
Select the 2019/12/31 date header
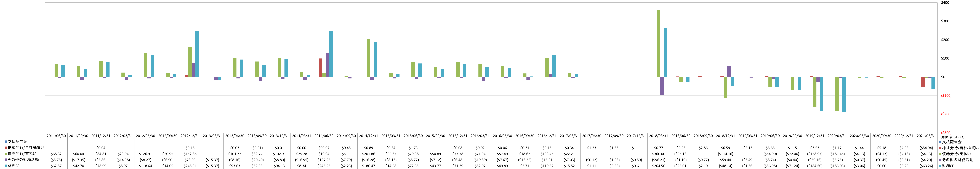(815, 136)
